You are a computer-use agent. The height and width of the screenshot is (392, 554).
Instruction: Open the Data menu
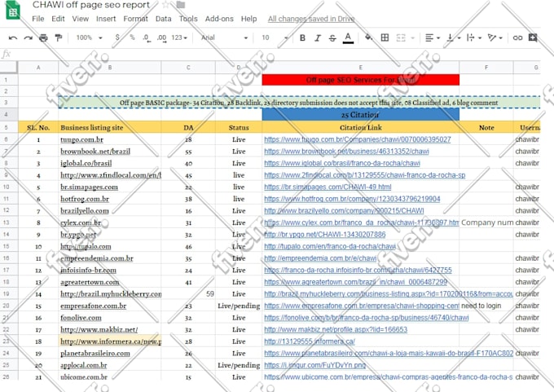pyautogui.click(x=163, y=19)
